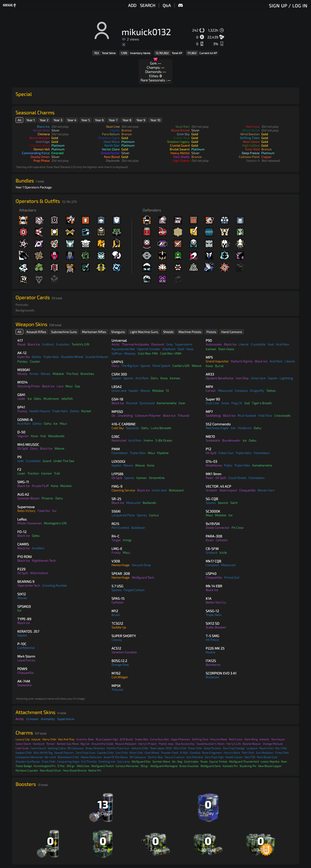Click the Year 1 Operators Package bundle

[x=34, y=187]
